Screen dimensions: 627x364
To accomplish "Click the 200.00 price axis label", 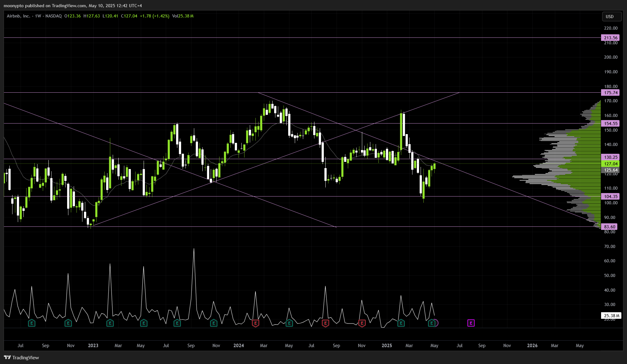I will 611,57.
